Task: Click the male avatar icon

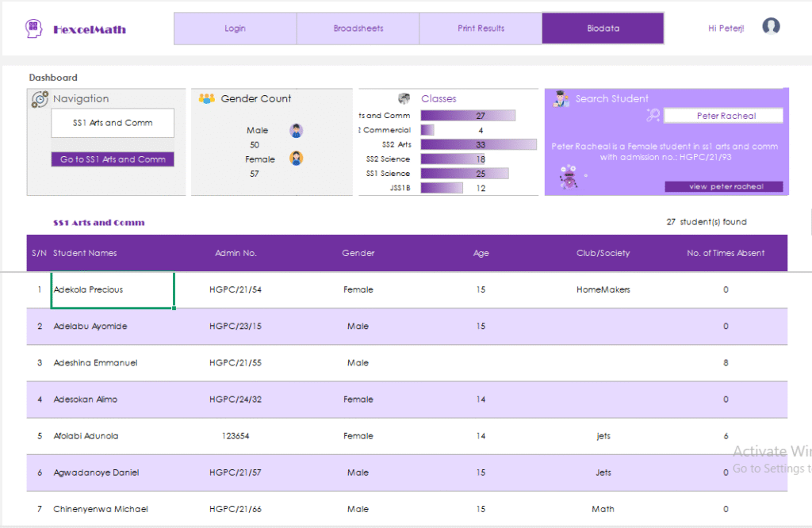Action: pyautogui.click(x=297, y=131)
